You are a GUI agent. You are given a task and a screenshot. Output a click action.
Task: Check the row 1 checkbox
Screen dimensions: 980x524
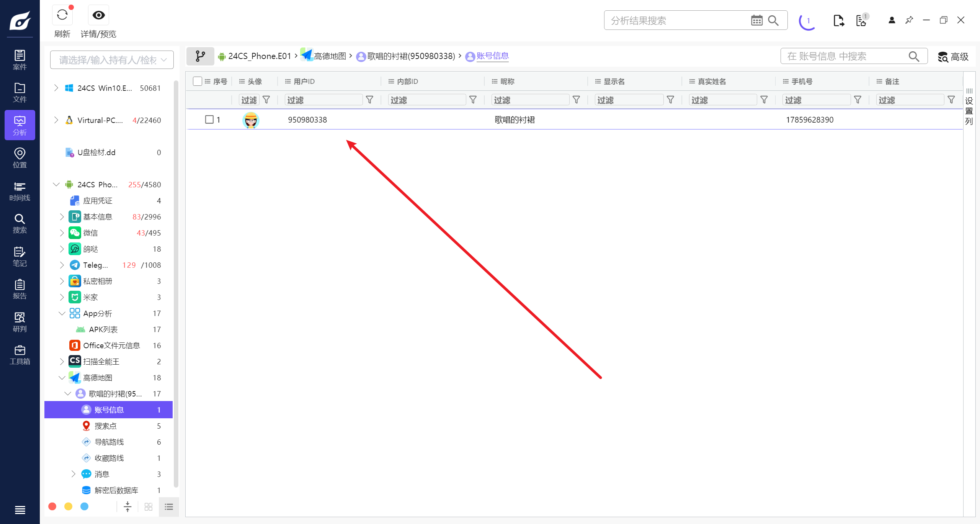pyautogui.click(x=209, y=120)
